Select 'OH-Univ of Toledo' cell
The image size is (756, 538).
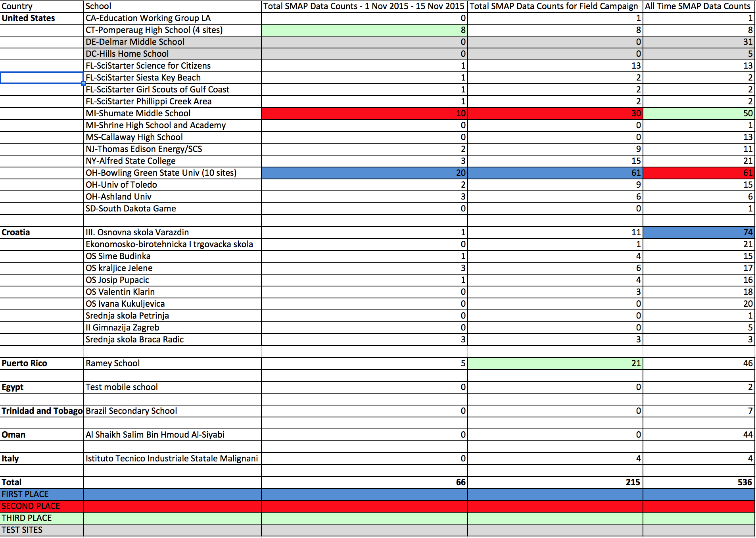(173, 185)
